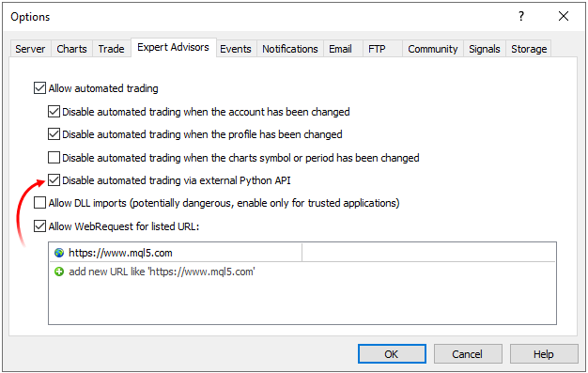
Task: Open the Charts tab
Action: (x=71, y=49)
